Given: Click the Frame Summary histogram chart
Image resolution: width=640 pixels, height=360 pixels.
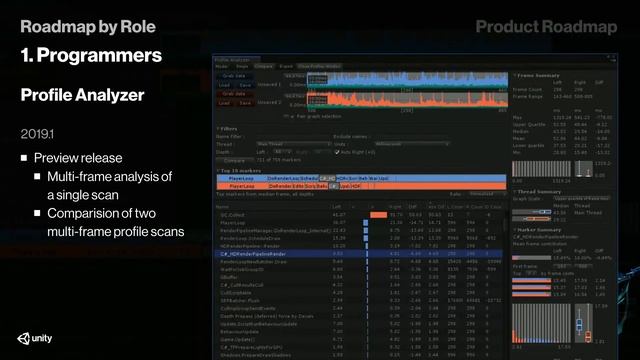Looking at the screenshot, I should pos(541,169).
